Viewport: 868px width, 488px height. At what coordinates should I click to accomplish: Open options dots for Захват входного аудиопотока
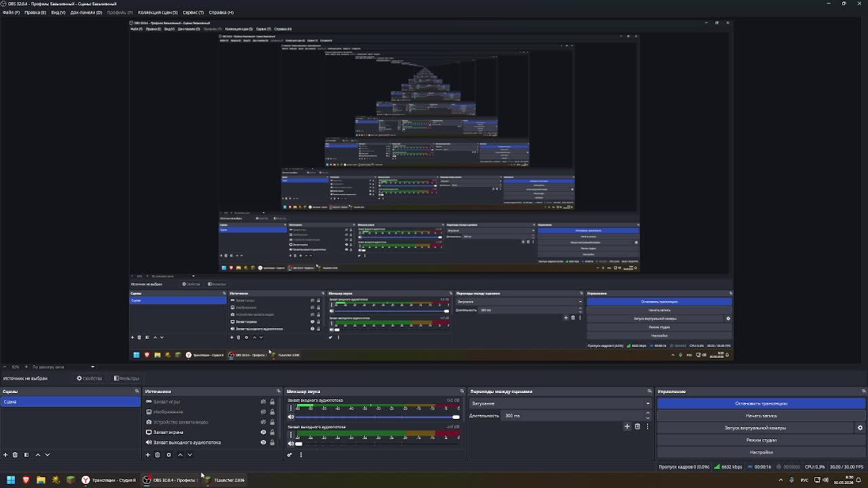tap(291, 408)
